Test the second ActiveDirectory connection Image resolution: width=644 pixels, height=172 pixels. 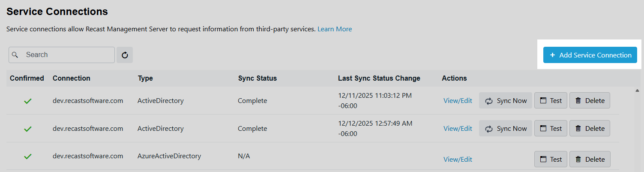point(551,129)
